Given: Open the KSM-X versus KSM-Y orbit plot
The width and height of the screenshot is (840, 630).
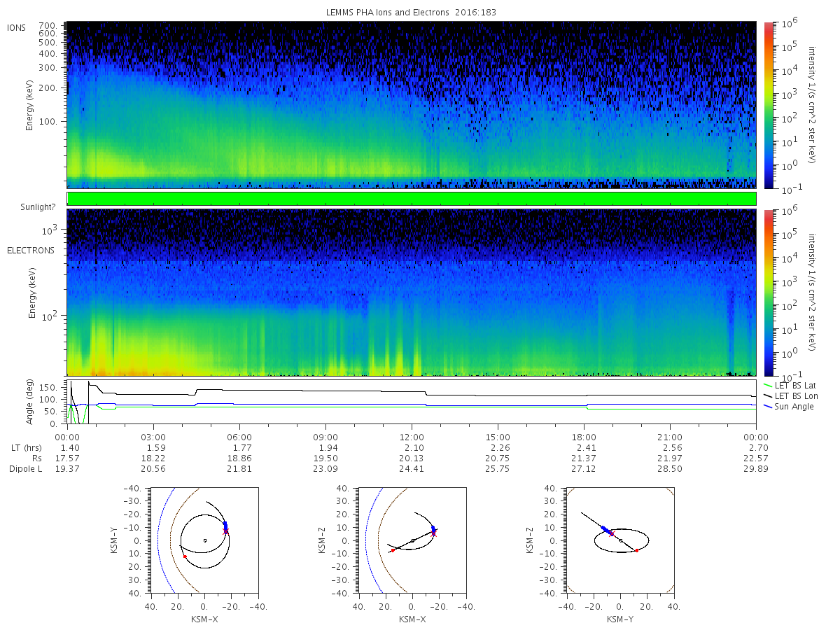Looking at the screenshot, I should (204, 540).
